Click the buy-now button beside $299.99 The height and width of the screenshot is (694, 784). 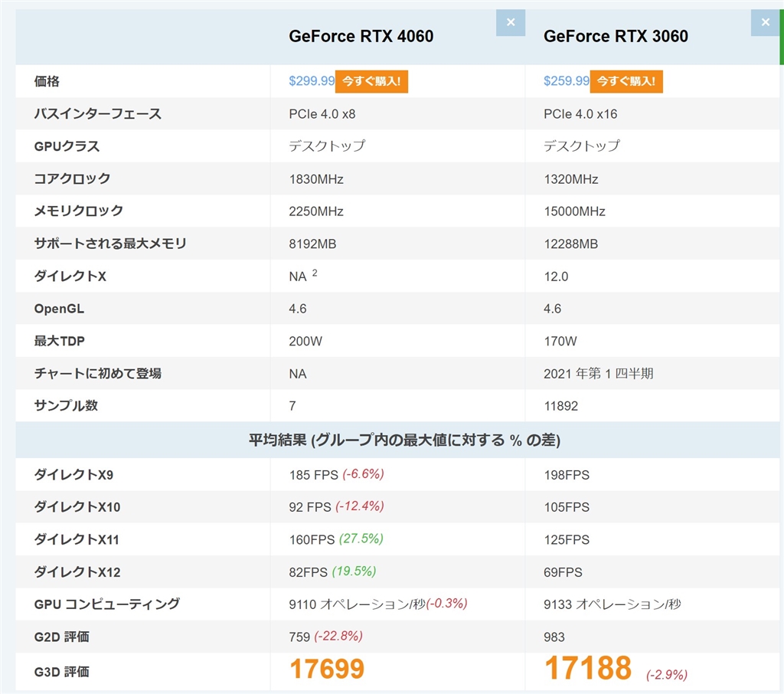point(371,81)
